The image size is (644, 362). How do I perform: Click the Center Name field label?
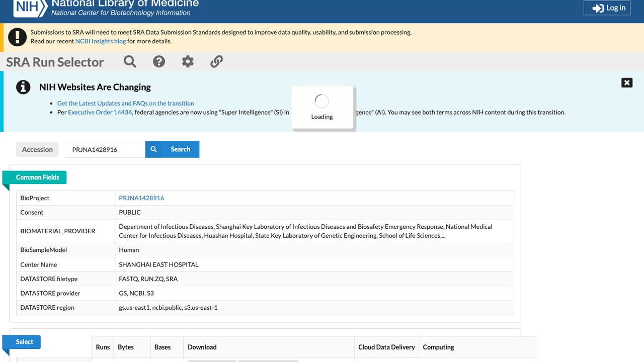[39, 264]
